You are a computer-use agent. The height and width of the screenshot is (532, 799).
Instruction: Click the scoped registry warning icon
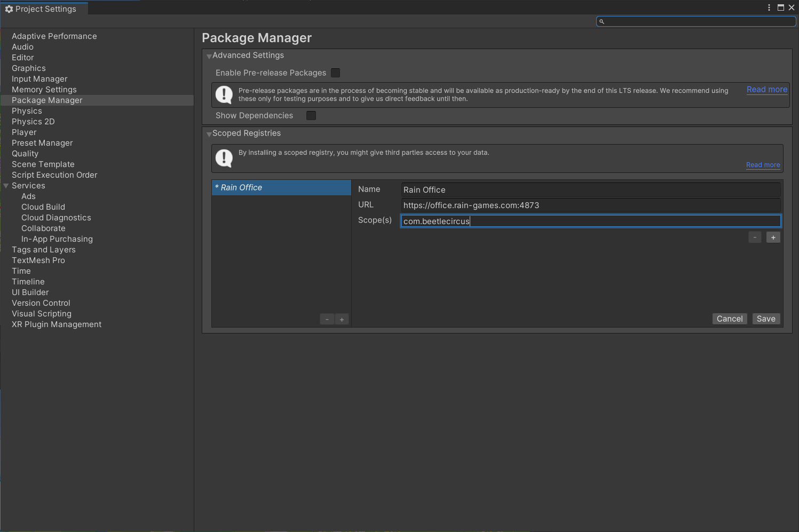tap(224, 158)
